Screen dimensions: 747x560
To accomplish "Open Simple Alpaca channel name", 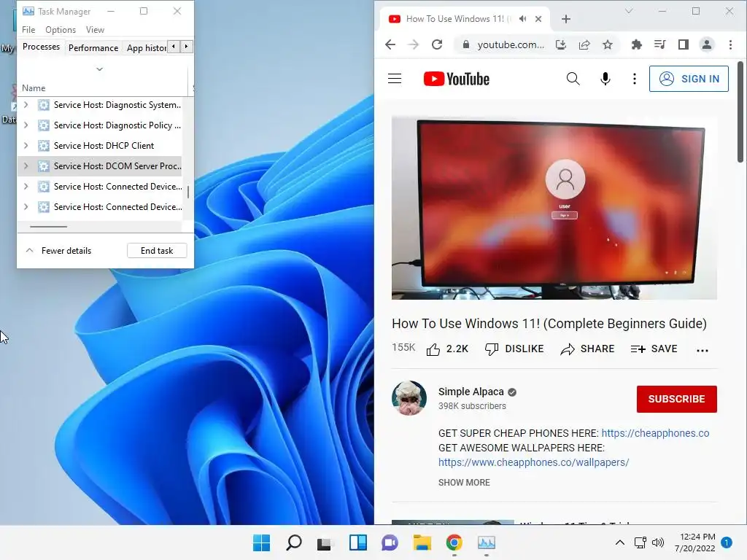I will click(x=471, y=392).
